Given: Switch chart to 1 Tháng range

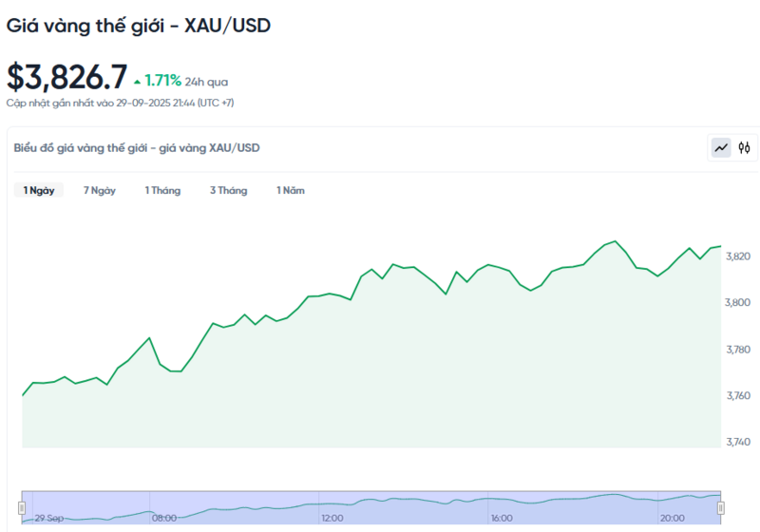Looking at the screenshot, I should point(162,190).
